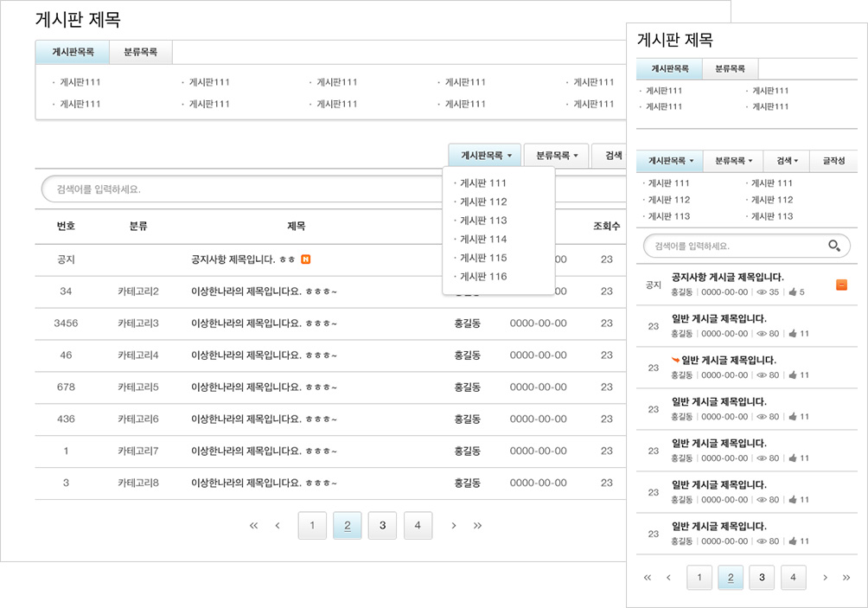Click previous-page arrow in mobile pagination
The width and height of the screenshot is (868, 608).
click(668, 577)
